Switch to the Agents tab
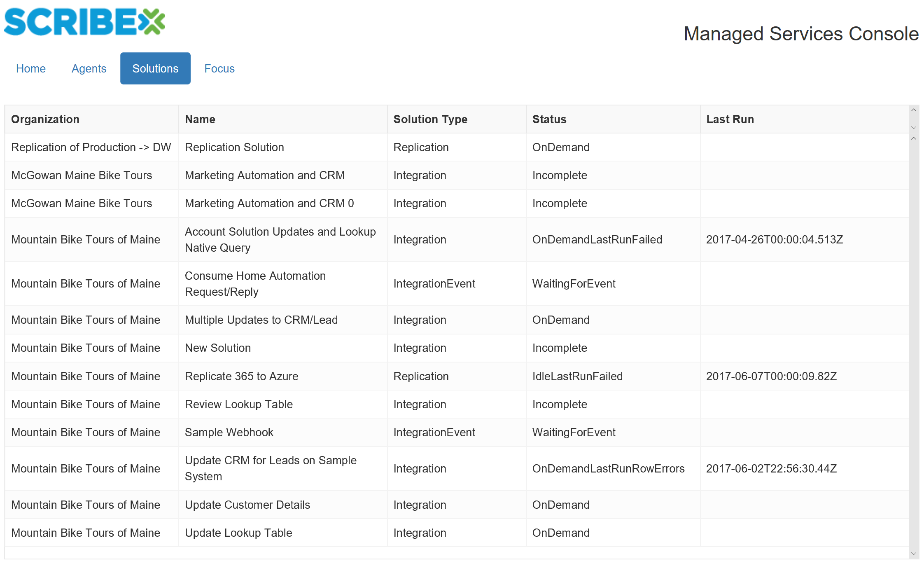 pyautogui.click(x=89, y=68)
